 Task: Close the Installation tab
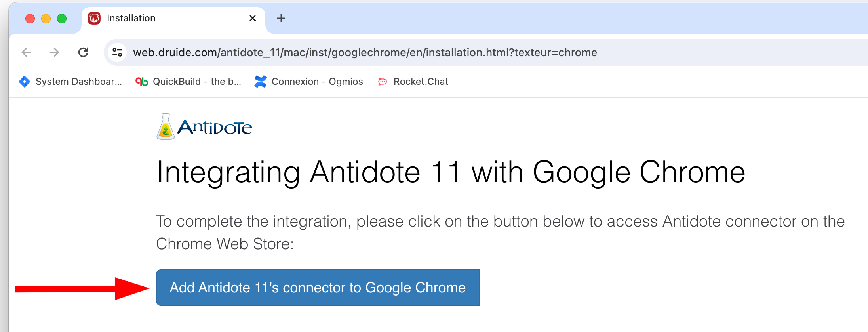pos(253,18)
